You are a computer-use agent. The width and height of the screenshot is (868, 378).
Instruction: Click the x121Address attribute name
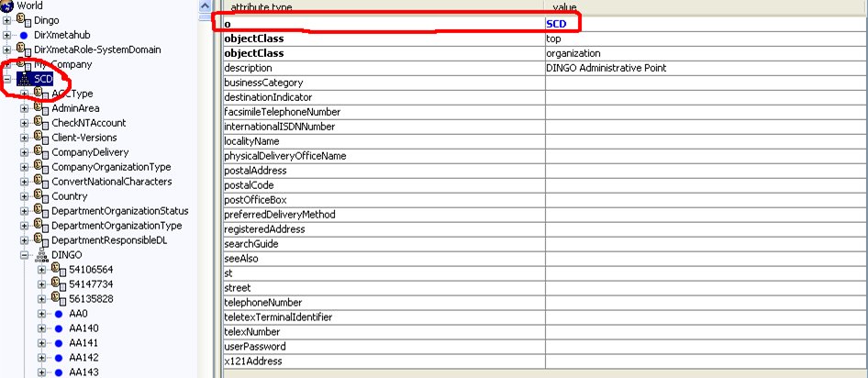253,361
